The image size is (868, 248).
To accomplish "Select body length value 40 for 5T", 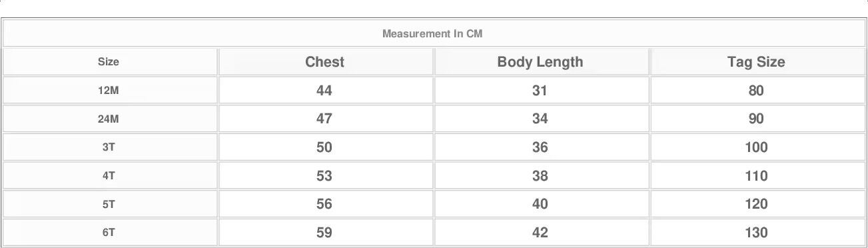I will click(x=540, y=204).
